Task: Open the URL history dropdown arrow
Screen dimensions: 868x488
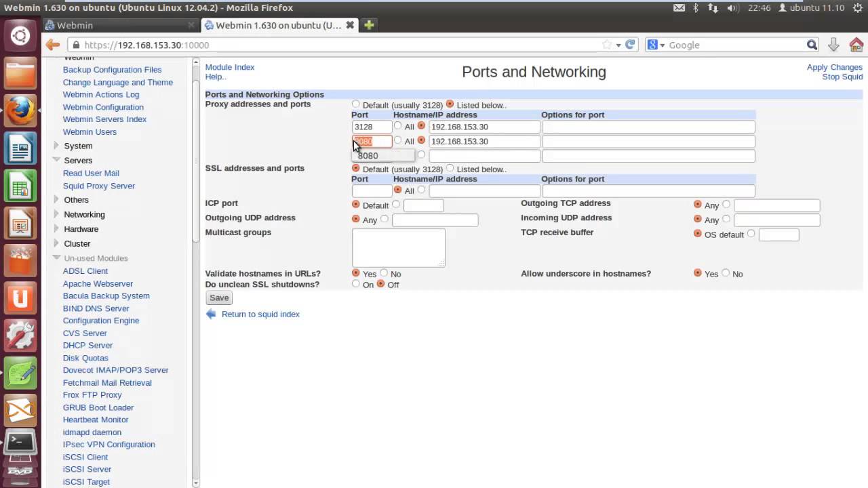Action: pyautogui.click(x=618, y=45)
